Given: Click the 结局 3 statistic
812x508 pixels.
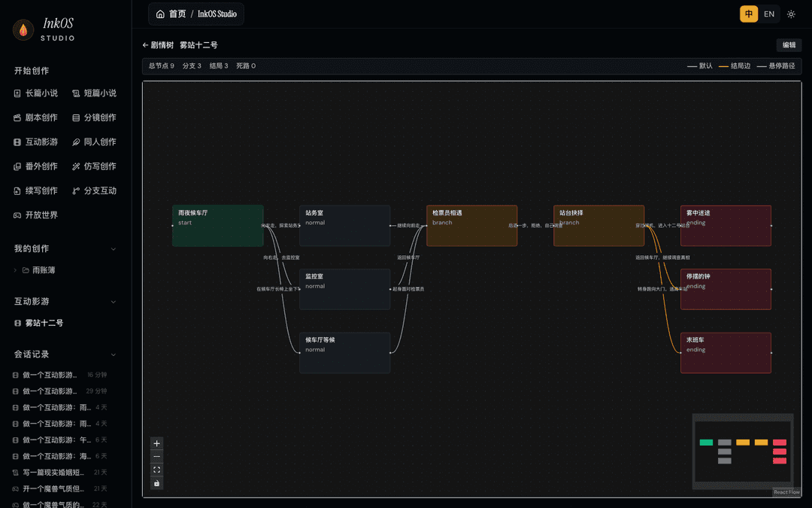Looking at the screenshot, I should pyautogui.click(x=219, y=65).
